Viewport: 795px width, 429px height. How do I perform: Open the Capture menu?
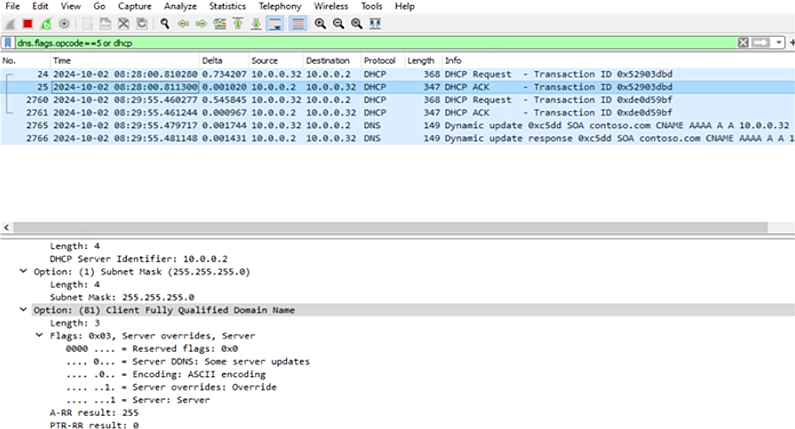click(x=134, y=6)
